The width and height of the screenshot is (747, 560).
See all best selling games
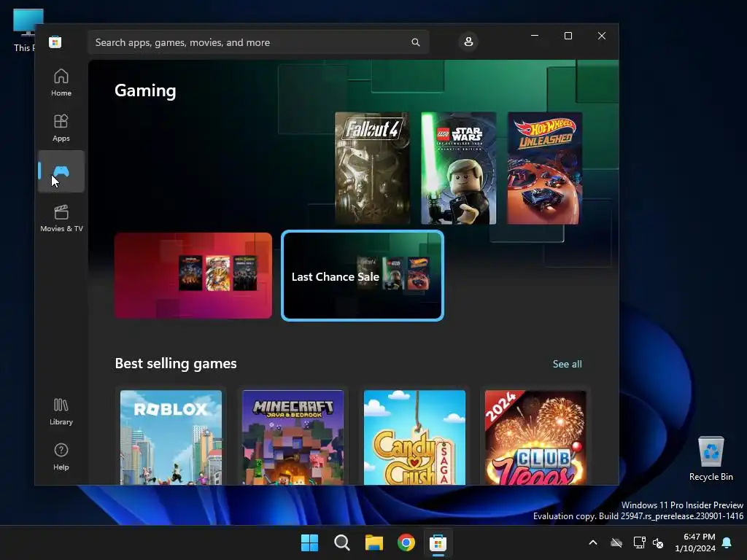[x=567, y=364]
